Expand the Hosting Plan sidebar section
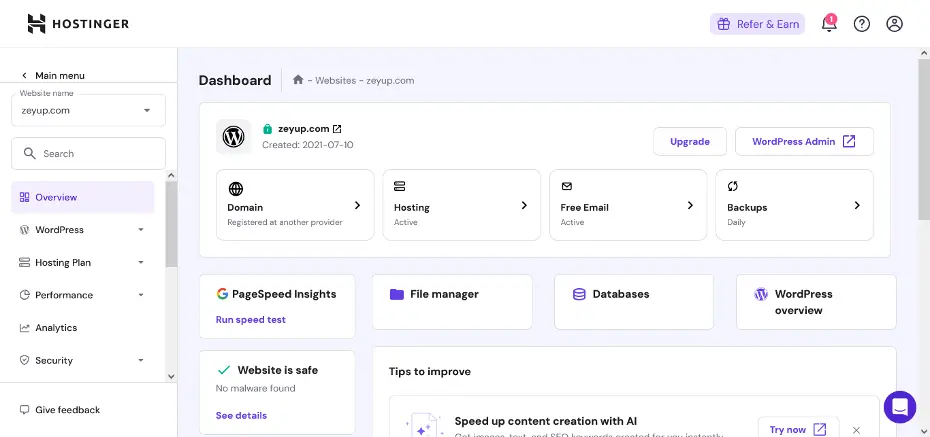 point(83,263)
